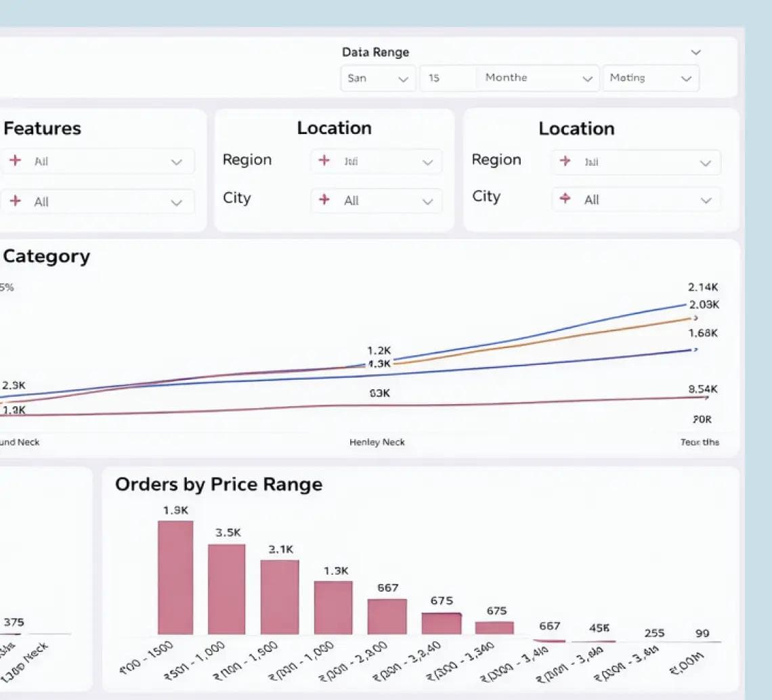Click the 667 bar in price range chart
Image resolution: width=772 pixels, height=700 pixels.
387,616
